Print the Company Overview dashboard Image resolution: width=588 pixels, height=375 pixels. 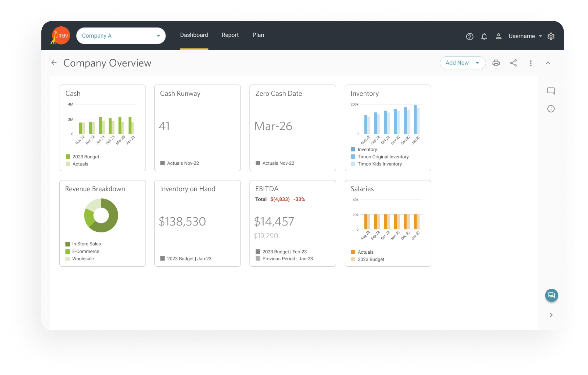coord(496,63)
